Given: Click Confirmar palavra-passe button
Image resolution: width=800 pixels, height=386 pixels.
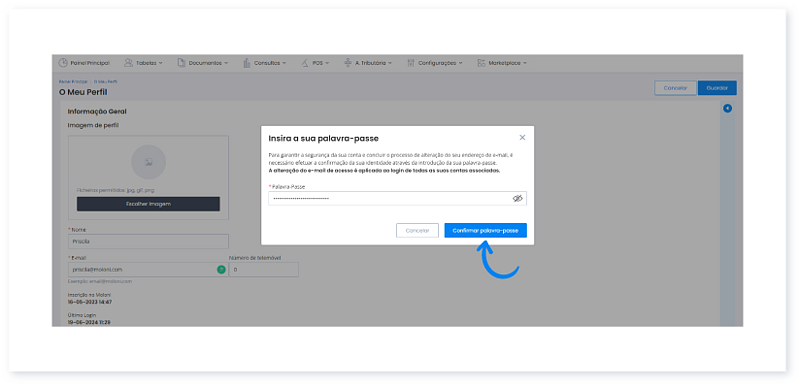Looking at the screenshot, I should coord(485,230).
